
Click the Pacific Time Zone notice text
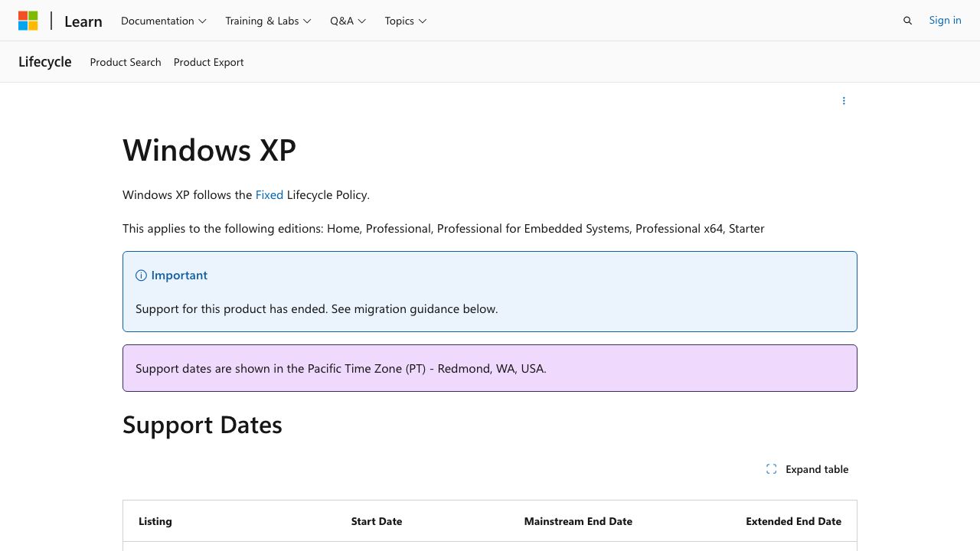tap(341, 368)
